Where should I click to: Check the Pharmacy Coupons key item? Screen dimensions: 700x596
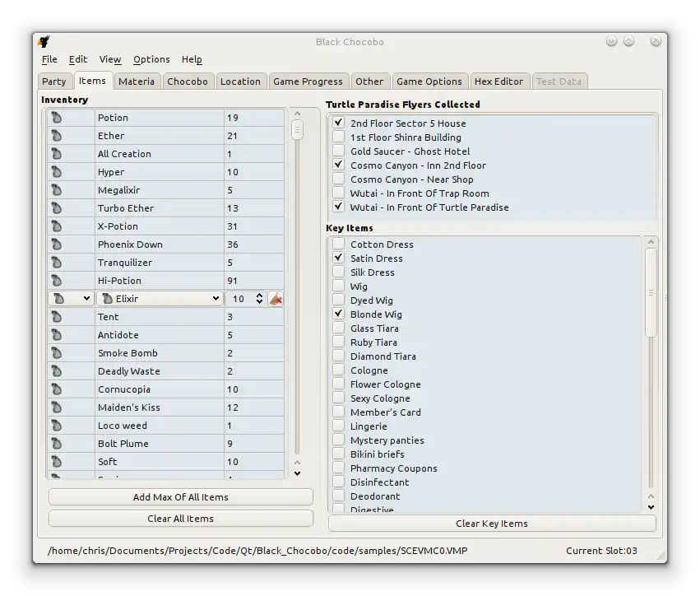tap(338, 468)
